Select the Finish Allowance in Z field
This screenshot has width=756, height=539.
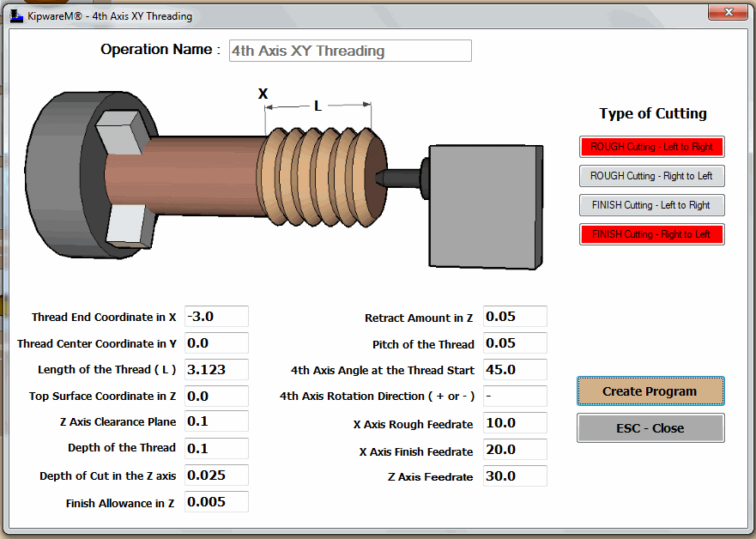coord(215,502)
